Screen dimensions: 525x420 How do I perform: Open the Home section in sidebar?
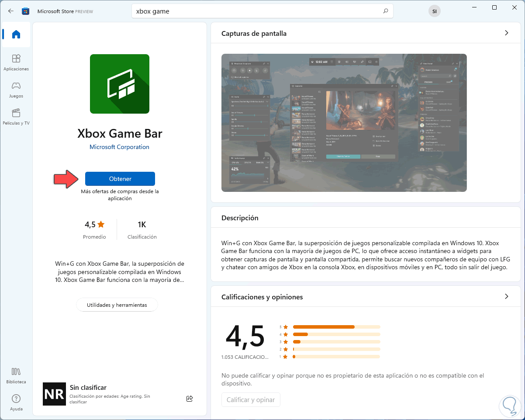click(16, 35)
